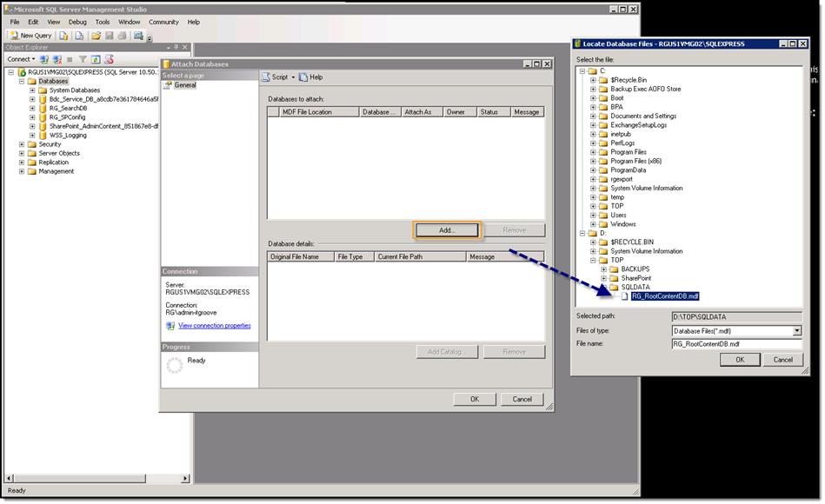
Task: Open the View menu
Action: (x=54, y=22)
